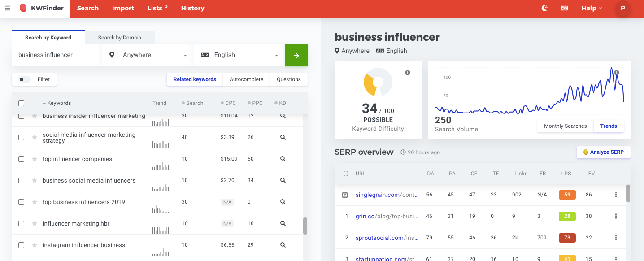Screen dimensions: 644x261
Task: Check influencer marketing hbr row
Action: [21, 224]
